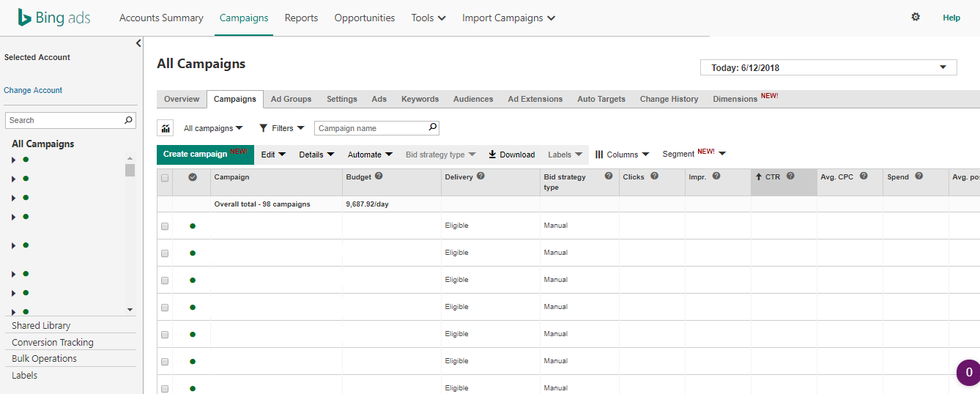The image size is (980, 394).
Task: Open the Reports page
Action: click(x=301, y=18)
